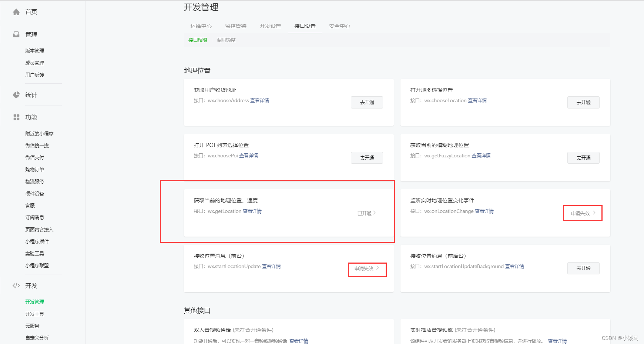Open the 开发设置 tab
The width and height of the screenshot is (644, 344).
pyautogui.click(x=270, y=26)
